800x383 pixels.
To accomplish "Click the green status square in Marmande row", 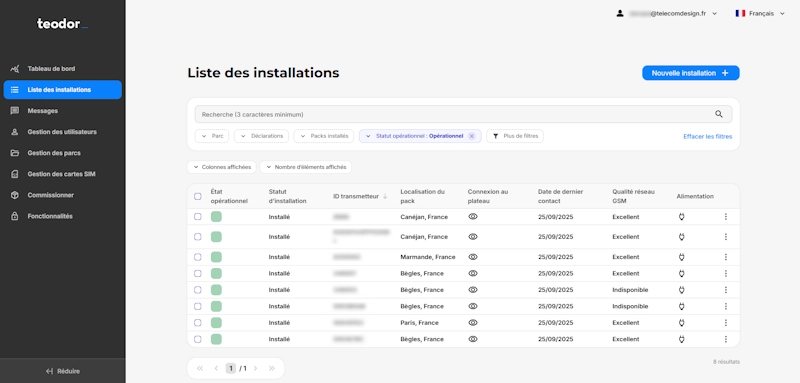I will [216, 257].
